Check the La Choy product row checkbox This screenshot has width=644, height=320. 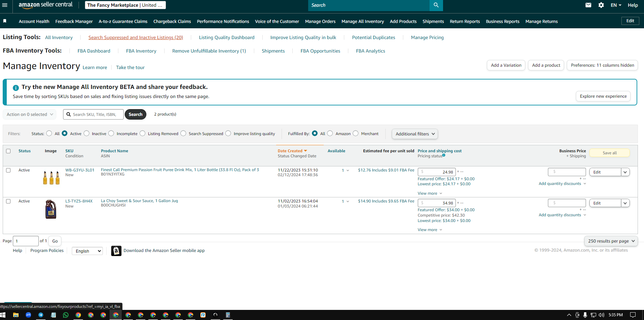[x=8, y=201]
